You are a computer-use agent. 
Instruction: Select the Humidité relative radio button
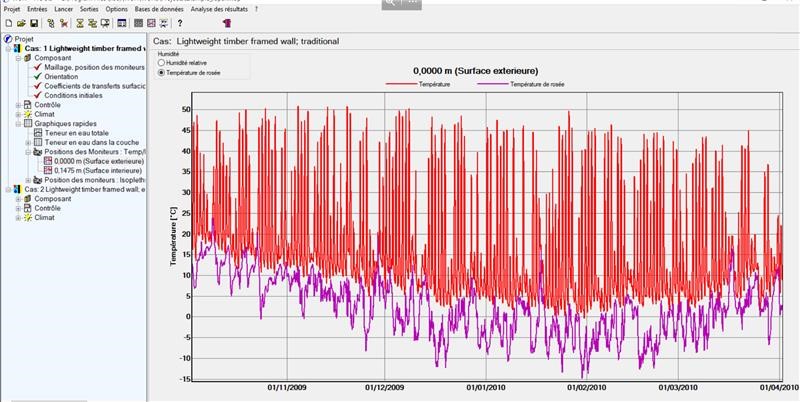(162, 63)
